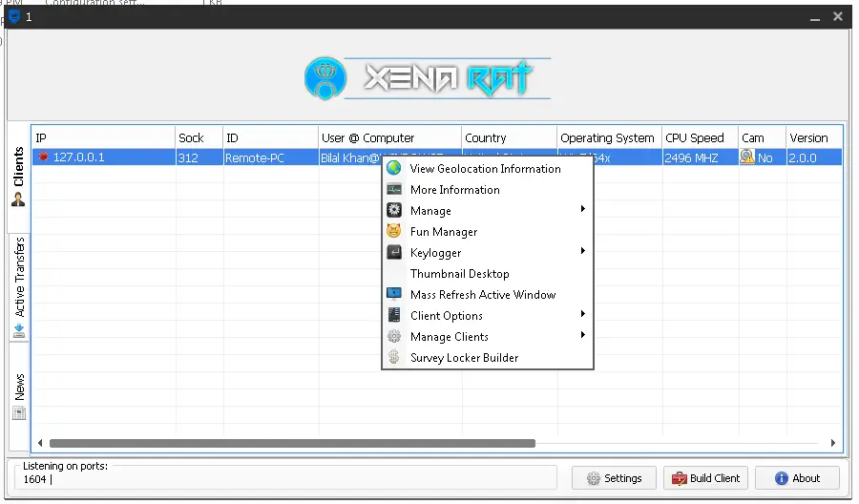Click the Survey Locker Builder dollar icon
Viewport: 859px width, 504px height.
click(x=393, y=357)
